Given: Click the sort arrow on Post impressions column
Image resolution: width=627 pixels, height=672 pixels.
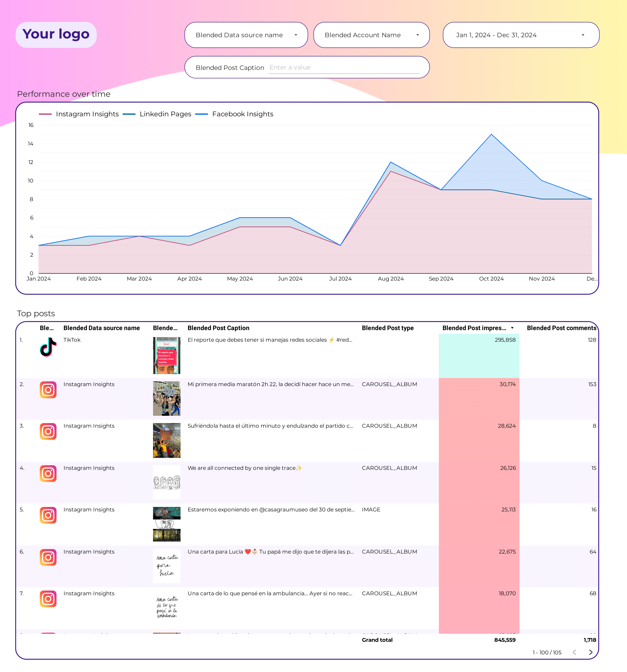Looking at the screenshot, I should pyautogui.click(x=512, y=328).
